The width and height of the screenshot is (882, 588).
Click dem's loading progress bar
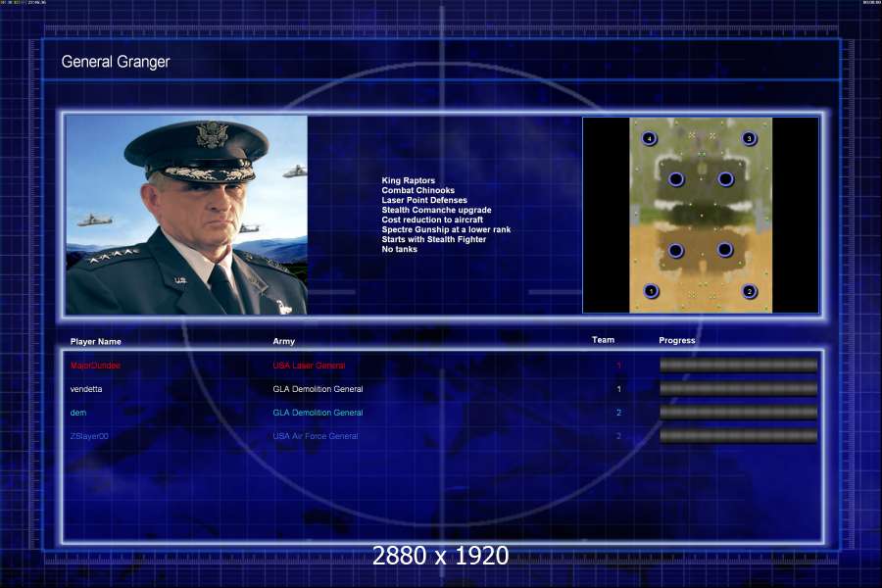[738, 413]
